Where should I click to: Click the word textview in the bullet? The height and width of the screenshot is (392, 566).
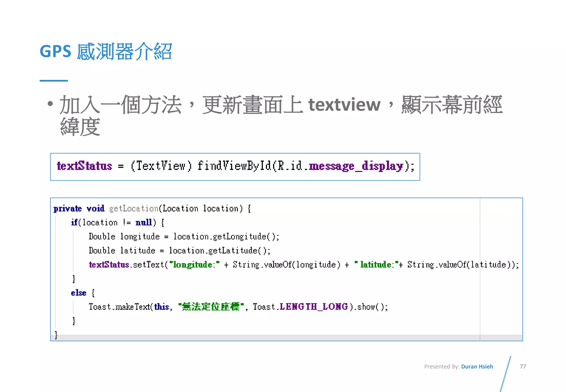click(x=344, y=105)
